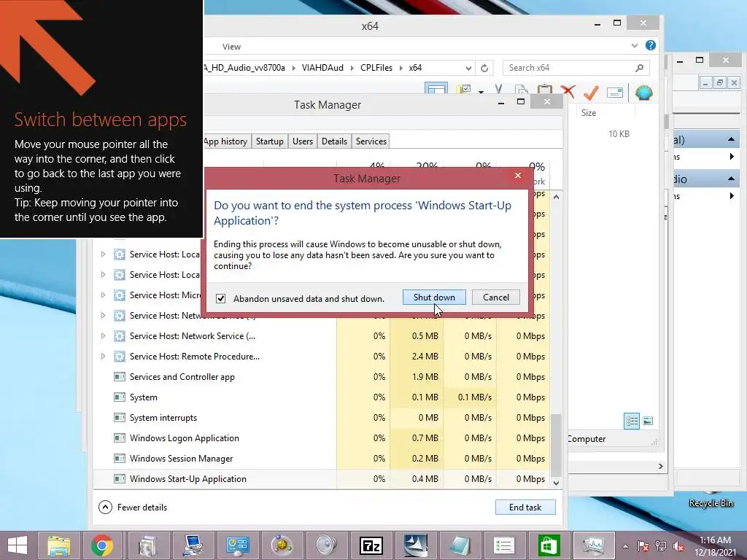Switch to the Details tab
This screenshot has height=560, width=747.
334,141
